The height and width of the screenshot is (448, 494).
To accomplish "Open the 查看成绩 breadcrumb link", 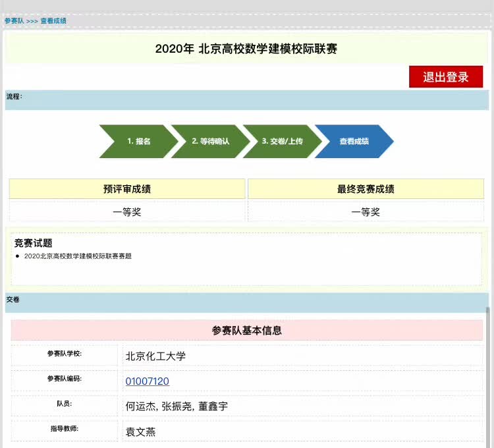I will point(53,21).
